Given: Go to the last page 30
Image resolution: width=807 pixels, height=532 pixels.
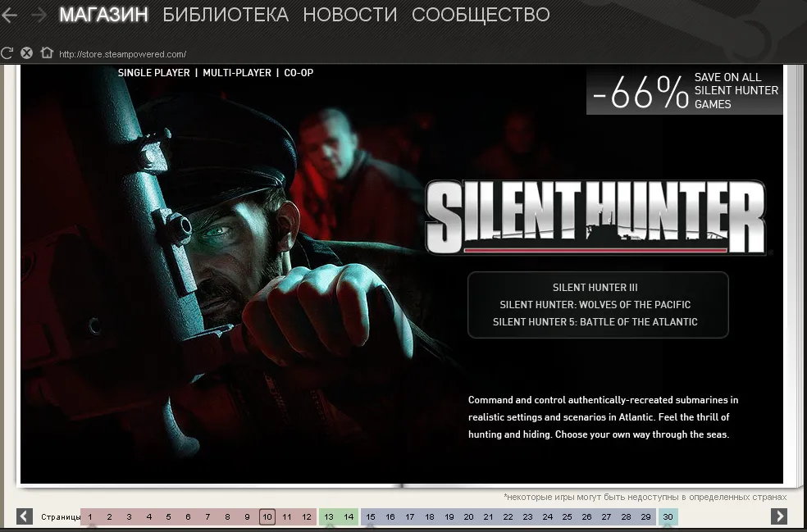Looking at the screenshot, I should tap(668, 516).
